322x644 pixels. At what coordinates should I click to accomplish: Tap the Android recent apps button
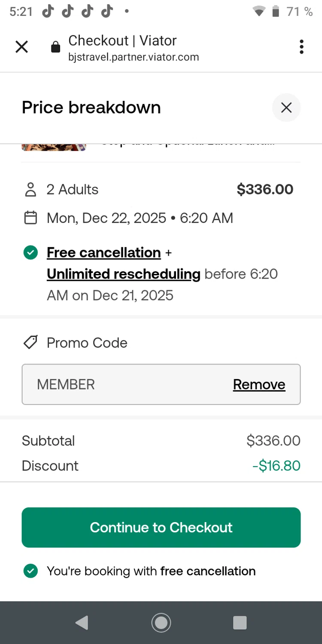(x=240, y=623)
